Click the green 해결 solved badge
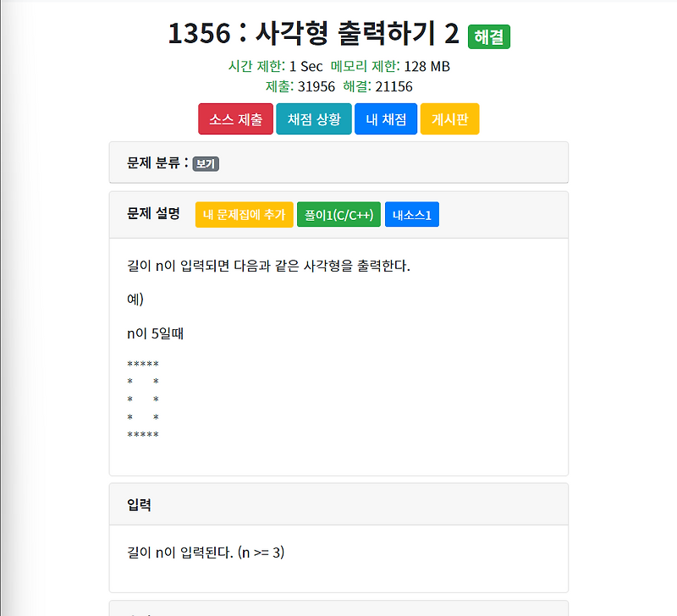 [488, 36]
